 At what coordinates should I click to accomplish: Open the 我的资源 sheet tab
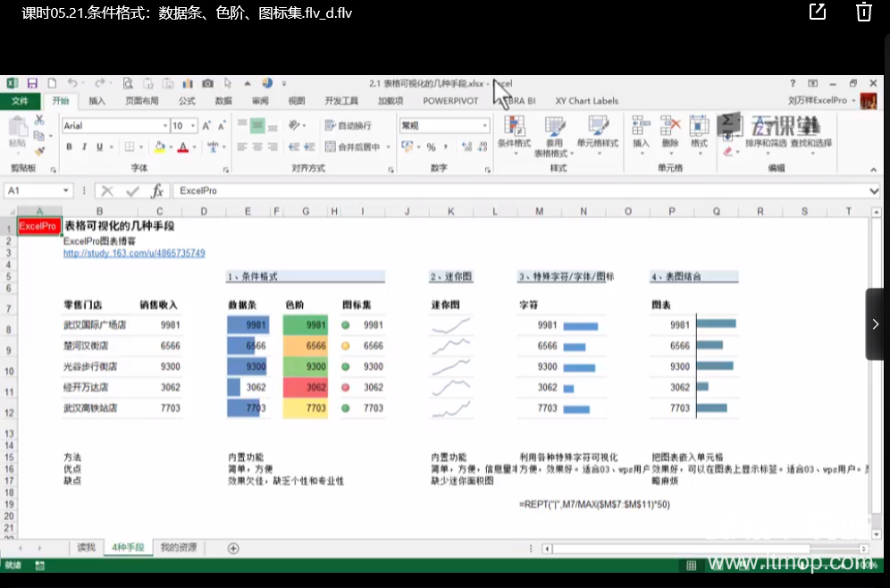pos(178,548)
